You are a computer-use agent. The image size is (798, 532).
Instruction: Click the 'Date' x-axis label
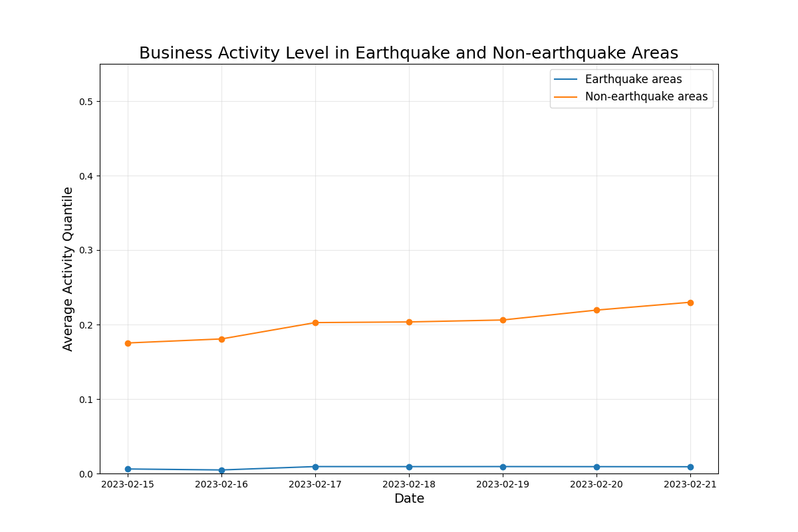pos(409,499)
